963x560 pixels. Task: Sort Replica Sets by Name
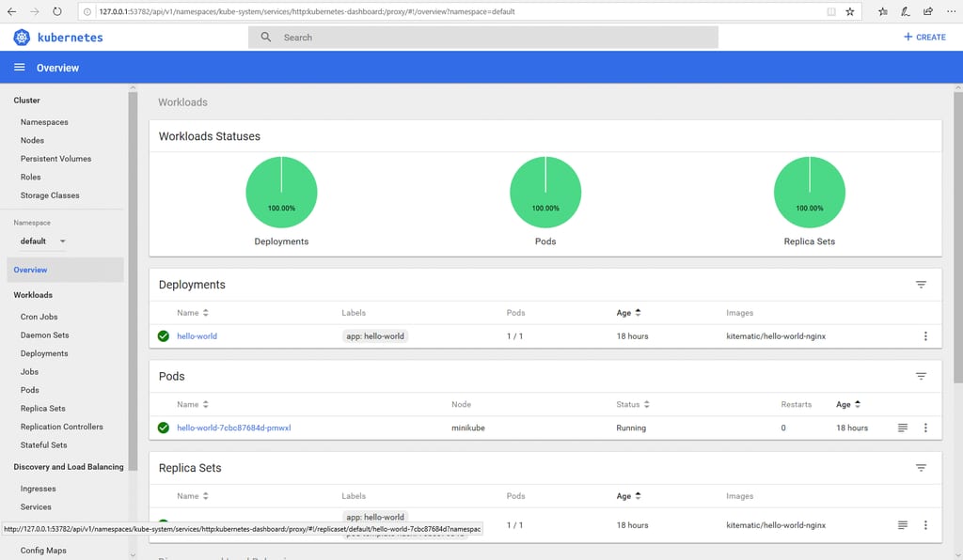[193, 495]
